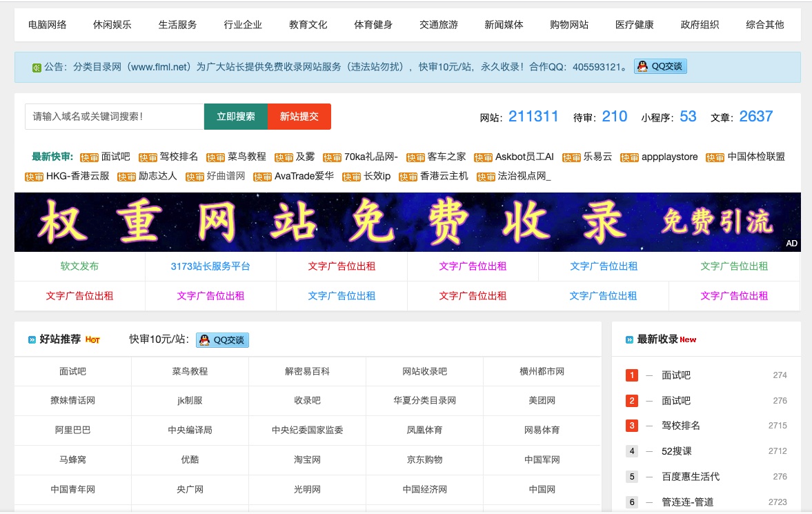Open the 阿里巴巴 link
This screenshot has width=812, height=514.
point(72,430)
